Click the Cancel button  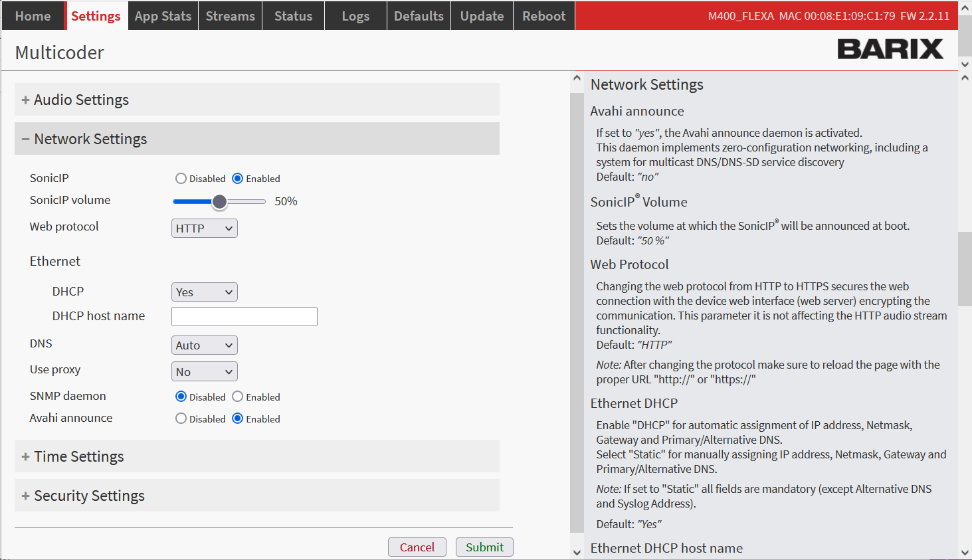tap(417, 547)
